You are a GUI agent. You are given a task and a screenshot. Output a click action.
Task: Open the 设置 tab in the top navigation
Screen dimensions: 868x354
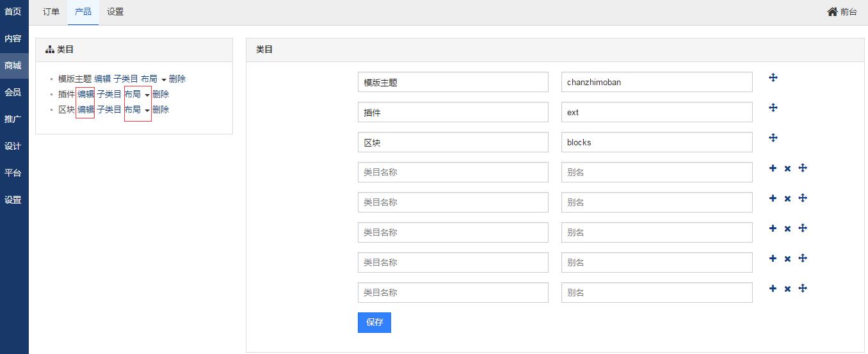tap(115, 12)
